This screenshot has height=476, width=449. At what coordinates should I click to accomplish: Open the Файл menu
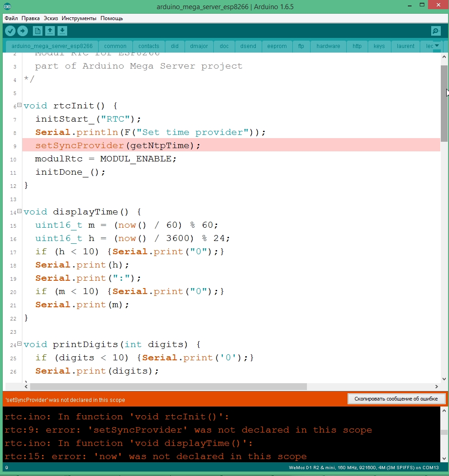click(x=11, y=18)
